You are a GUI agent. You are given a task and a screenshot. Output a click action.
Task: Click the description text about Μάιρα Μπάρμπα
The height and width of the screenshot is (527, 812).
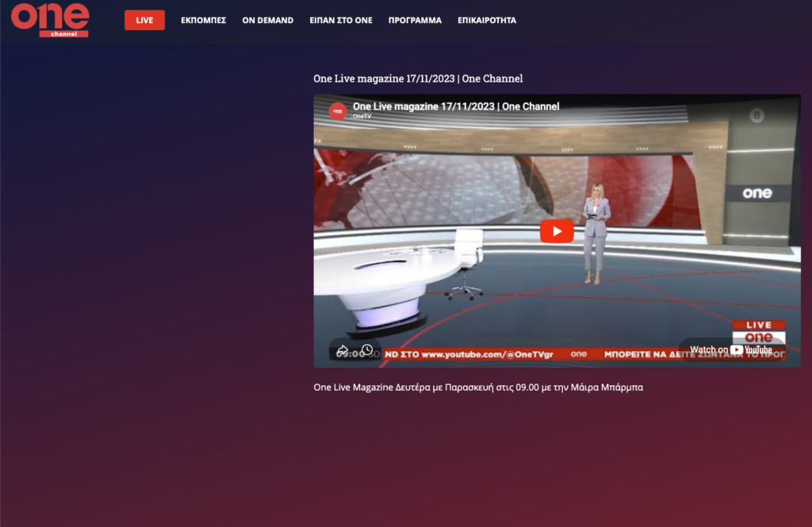478,388
